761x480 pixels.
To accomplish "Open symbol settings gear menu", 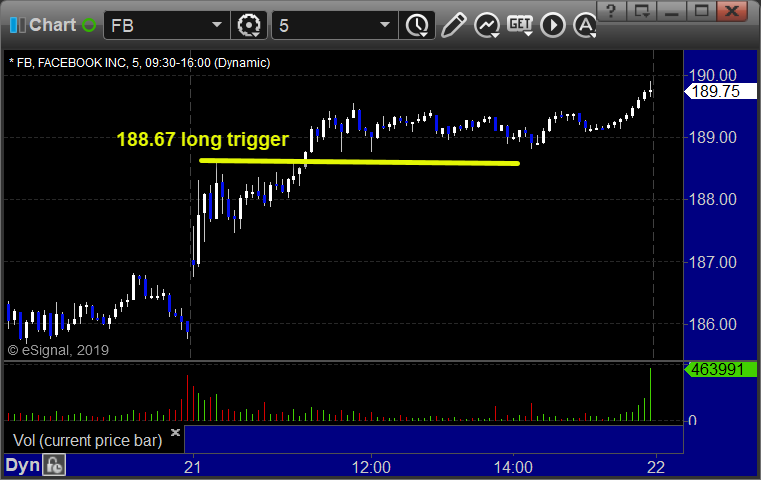I will click(249, 25).
